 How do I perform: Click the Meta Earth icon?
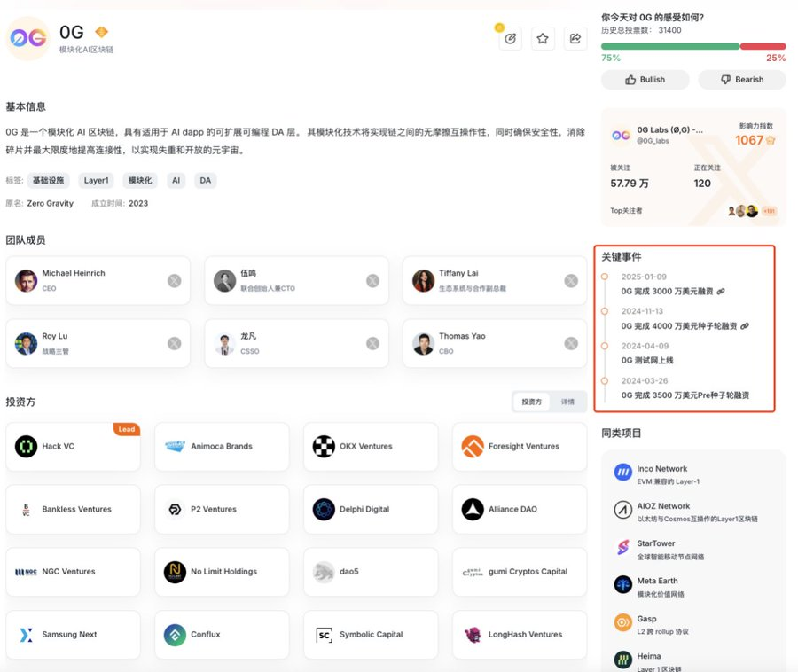point(623,585)
